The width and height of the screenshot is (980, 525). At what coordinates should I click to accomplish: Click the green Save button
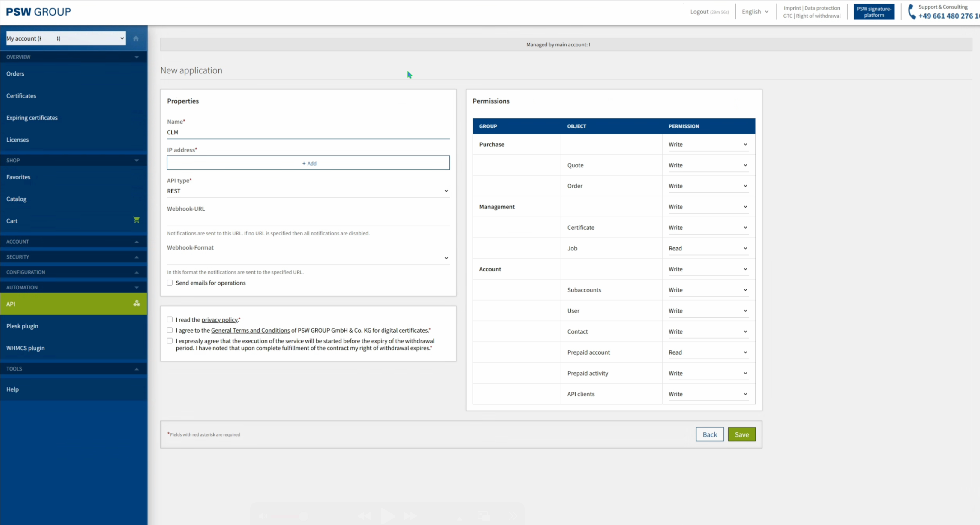741,434
